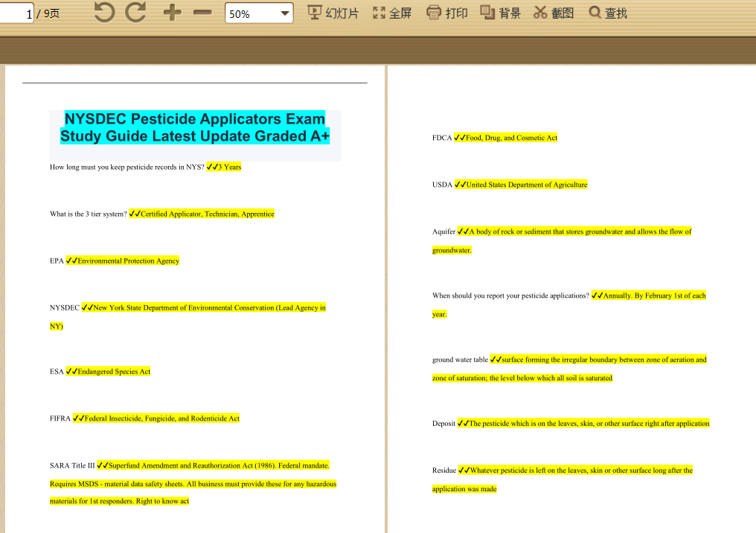Screen dimensions: 756x533
Task: Click the document title 'NYSDEC Pesticide Applicators Exam'
Action: (195, 118)
